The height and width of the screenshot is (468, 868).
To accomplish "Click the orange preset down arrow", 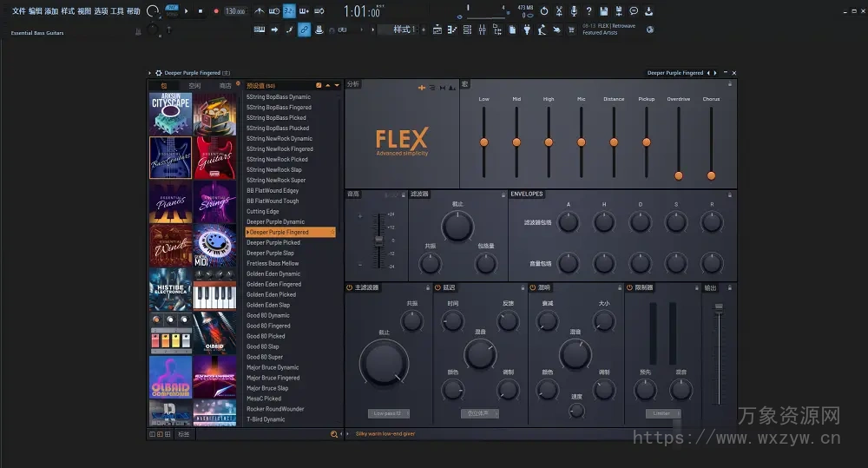I will [337, 85].
